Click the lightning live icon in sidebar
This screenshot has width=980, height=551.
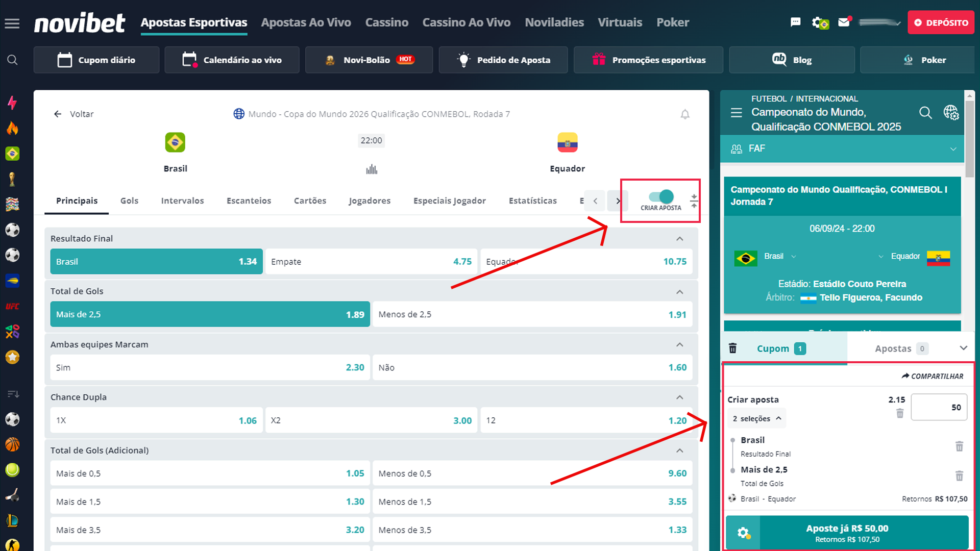pos(12,103)
